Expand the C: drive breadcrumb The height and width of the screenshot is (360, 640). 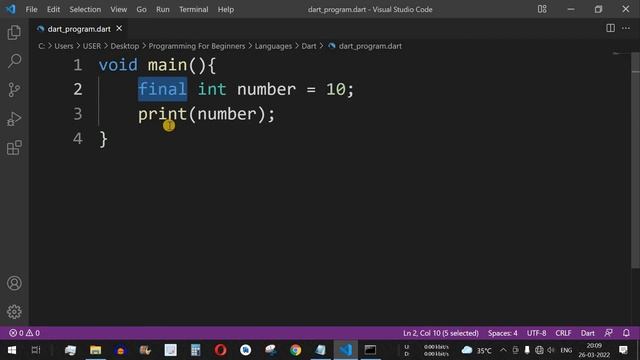[x=42, y=46]
